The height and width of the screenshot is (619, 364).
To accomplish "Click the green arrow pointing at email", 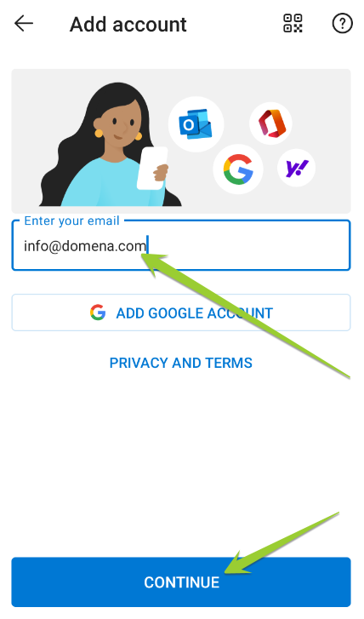I will click(245, 315).
